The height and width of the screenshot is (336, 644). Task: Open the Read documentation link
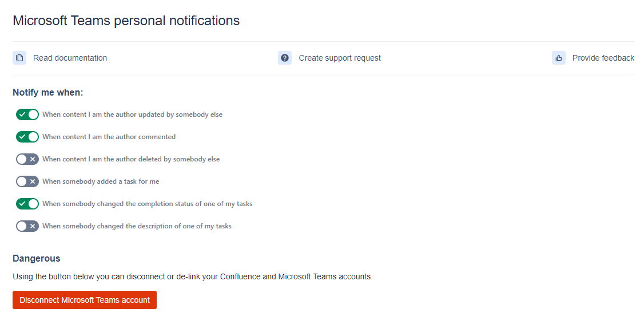click(70, 58)
